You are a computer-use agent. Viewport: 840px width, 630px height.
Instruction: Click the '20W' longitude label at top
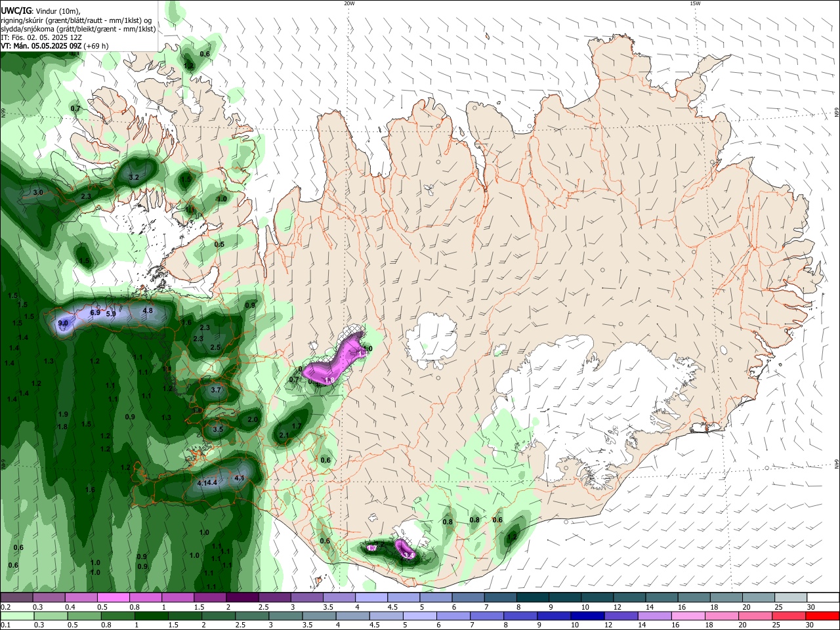pyautogui.click(x=349, y=3)
